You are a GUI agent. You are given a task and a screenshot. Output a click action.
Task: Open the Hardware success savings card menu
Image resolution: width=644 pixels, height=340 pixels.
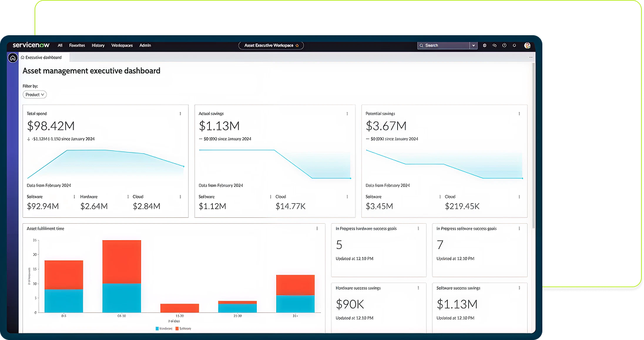coord(418,288)
